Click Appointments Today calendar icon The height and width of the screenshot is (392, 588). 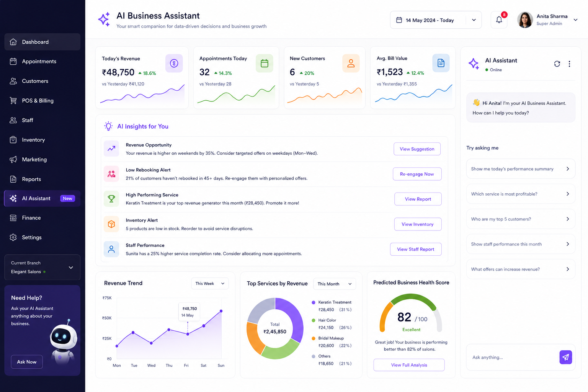coord(265,63)
